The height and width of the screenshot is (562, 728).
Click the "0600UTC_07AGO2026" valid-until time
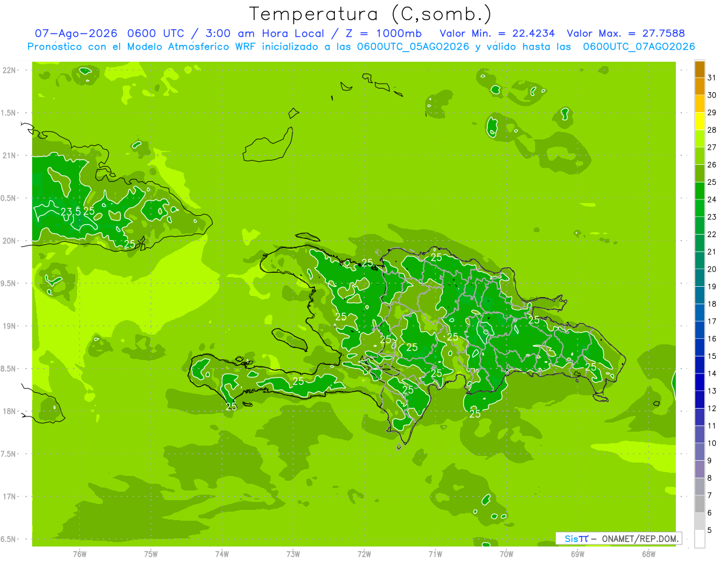639,47
